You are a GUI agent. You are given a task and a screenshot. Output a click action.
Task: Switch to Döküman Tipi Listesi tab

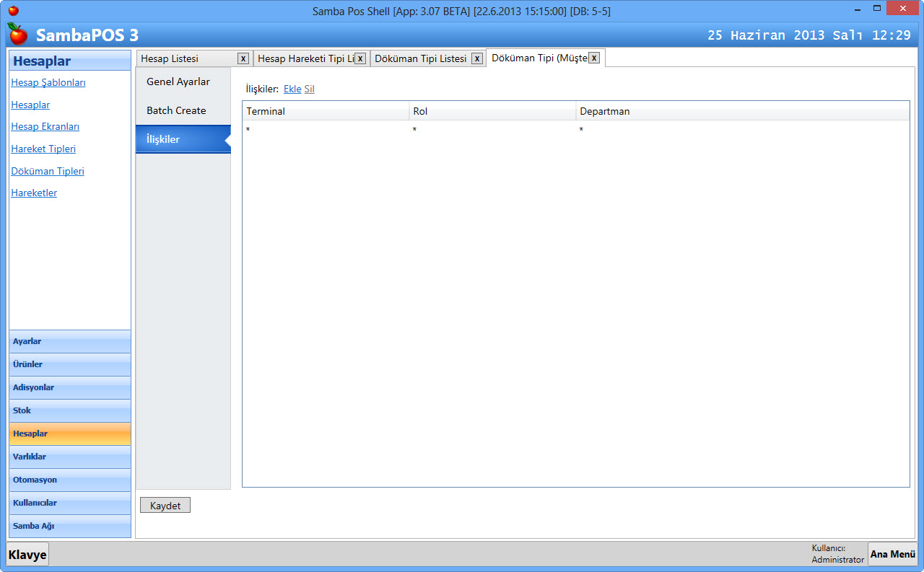(421, 58)
